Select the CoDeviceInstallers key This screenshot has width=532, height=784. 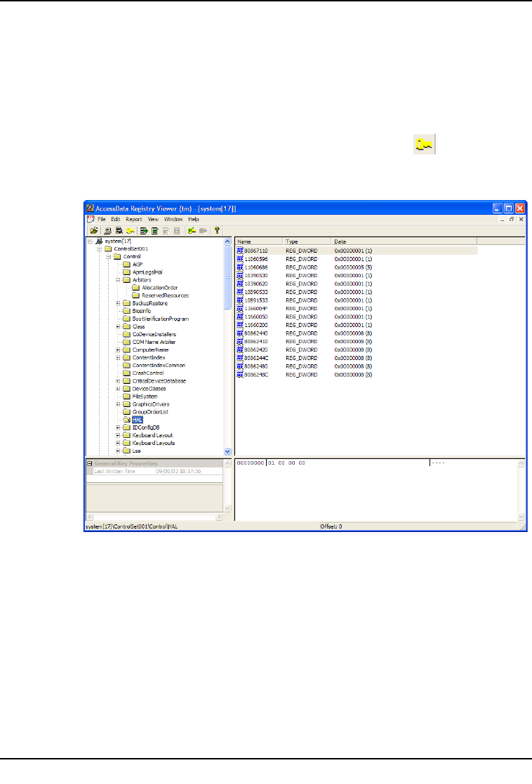click(154, 334)
